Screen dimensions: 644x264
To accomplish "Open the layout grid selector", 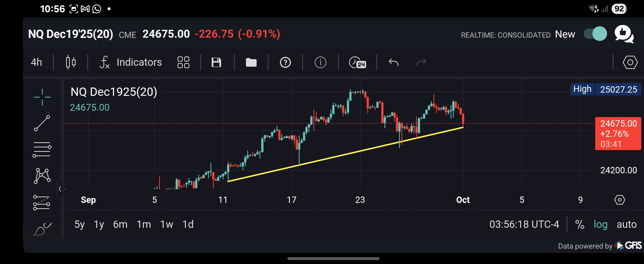I will click(x=183, y=62).
